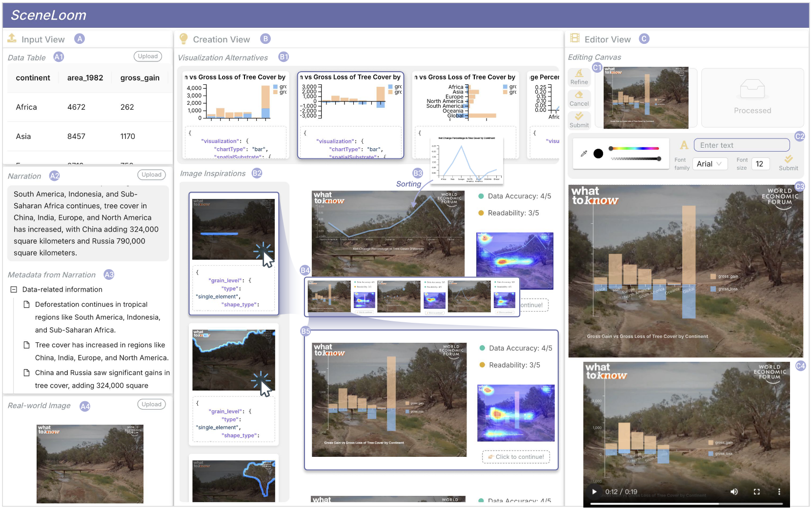The width and height of the screenshot is (812, 510).
Task: Click the Narration Upload button
Action: click(x=151, y=175)
